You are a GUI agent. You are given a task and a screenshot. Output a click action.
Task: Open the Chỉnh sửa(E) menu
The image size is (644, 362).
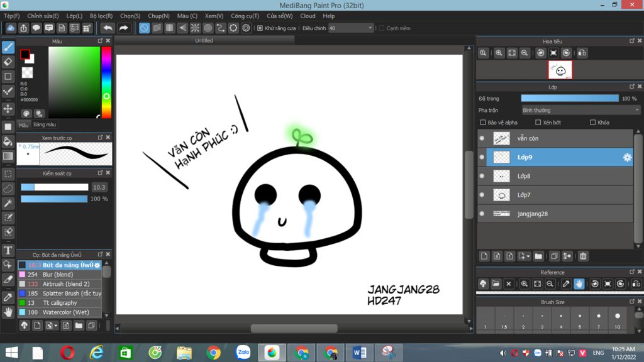[43, 16]
